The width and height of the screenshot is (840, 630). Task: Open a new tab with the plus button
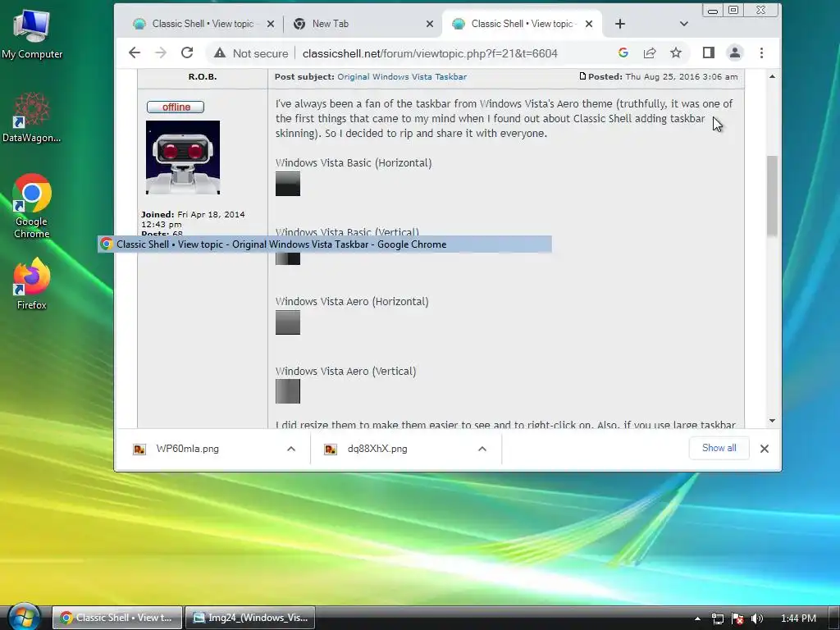click(x=620, y=24)
